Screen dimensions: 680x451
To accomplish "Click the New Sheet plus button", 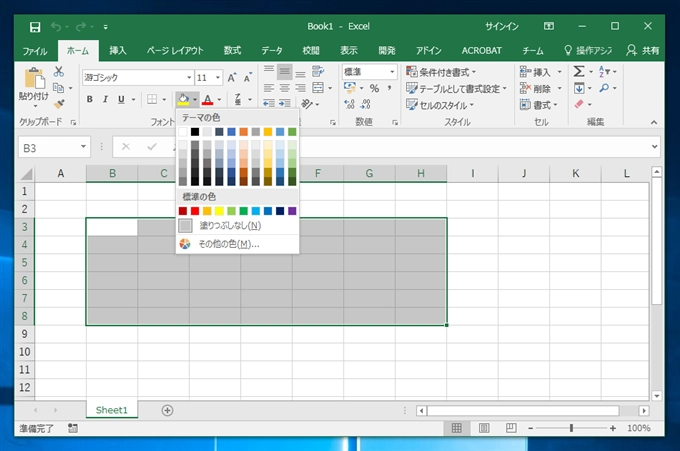I will pos(167,410).
